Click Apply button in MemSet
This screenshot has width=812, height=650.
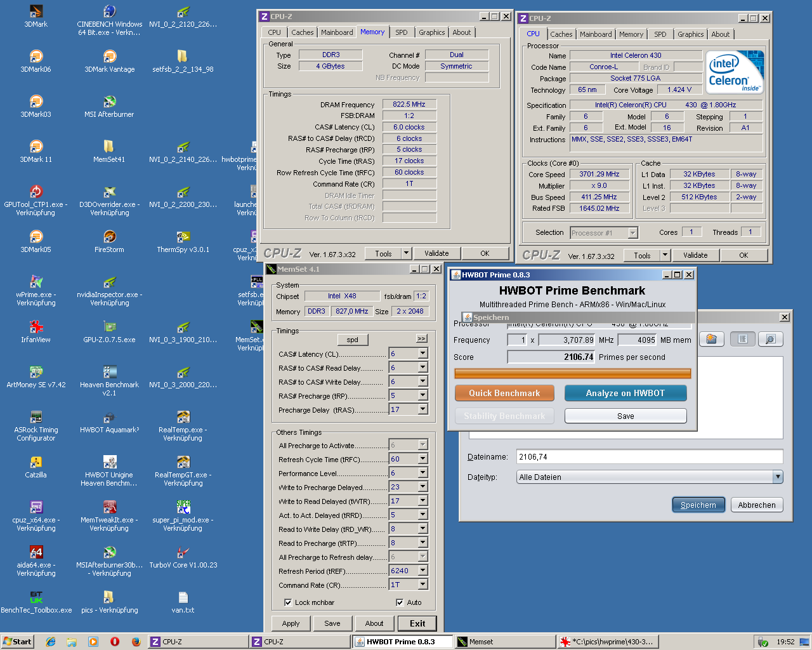pyautogui.click(x=291, y=623)
